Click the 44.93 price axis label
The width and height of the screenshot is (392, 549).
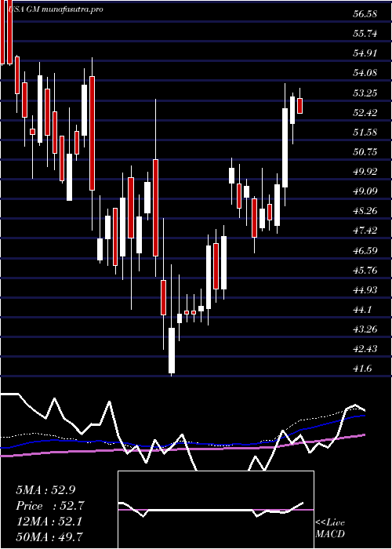coord(365,289)
